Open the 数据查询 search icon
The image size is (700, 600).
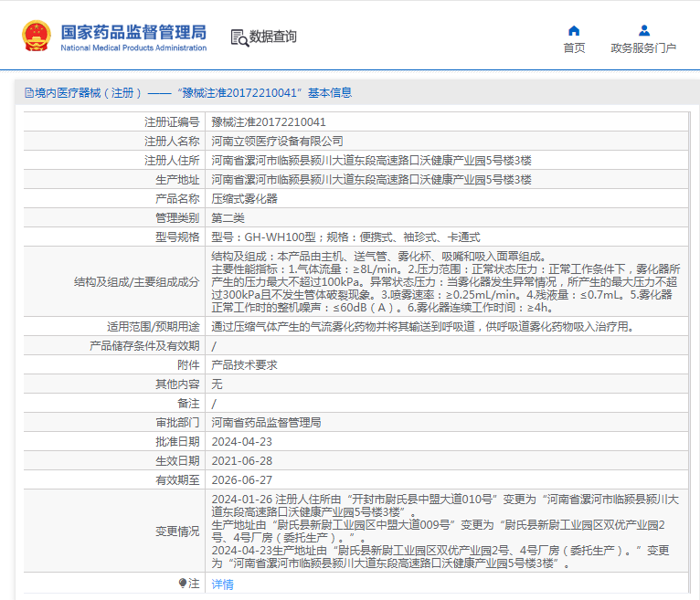click(239, 38)
